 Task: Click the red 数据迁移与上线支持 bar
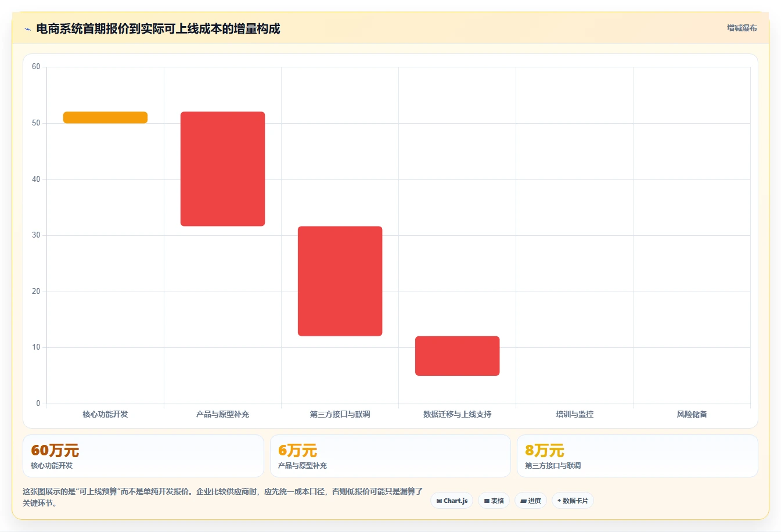pyautogui.click(x=457, y=356)
